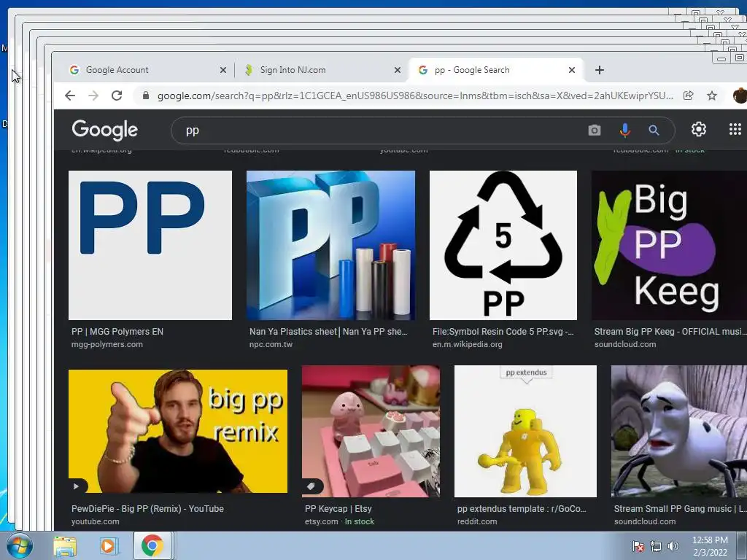Play video icon on PewDiePie thumbnail
Image resolution: width=747 pixels, height=560 pixels.
(77, 486)
